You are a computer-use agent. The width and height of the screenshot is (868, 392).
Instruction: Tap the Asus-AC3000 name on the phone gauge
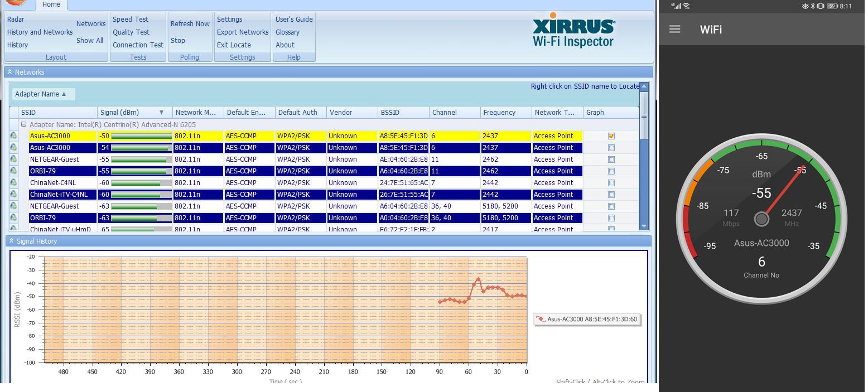click(x=761, y=243)
